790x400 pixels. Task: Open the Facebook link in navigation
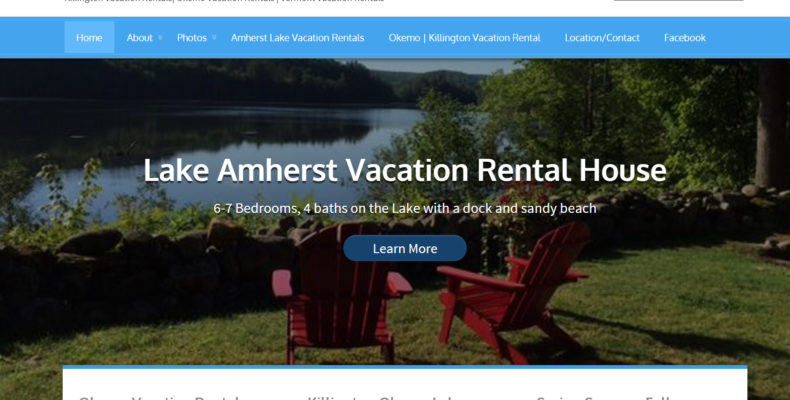point(685,38)
